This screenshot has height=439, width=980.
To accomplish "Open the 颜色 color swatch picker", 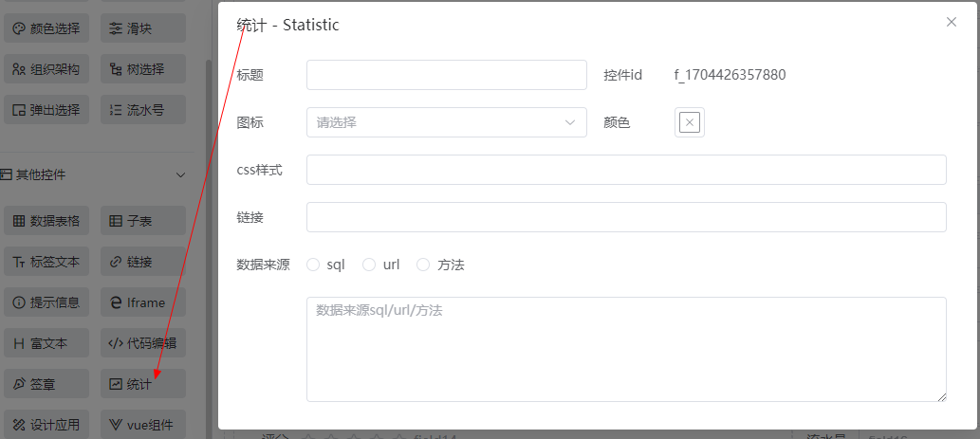I will (x=690, y=122).
